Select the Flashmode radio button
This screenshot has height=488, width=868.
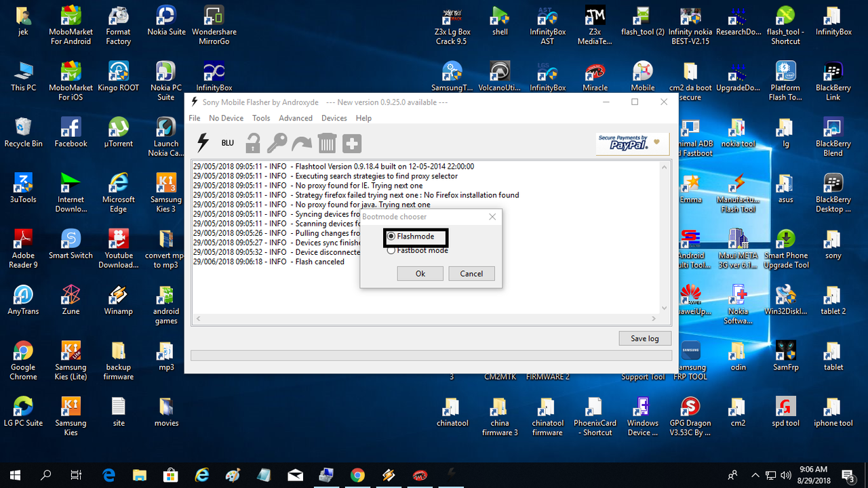pyautogui.click(x=391, y=237)
